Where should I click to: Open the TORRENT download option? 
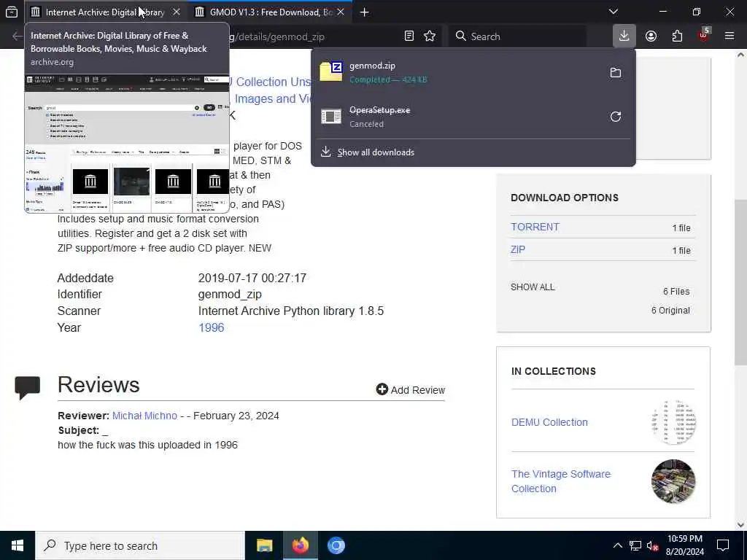coord(535,227)
